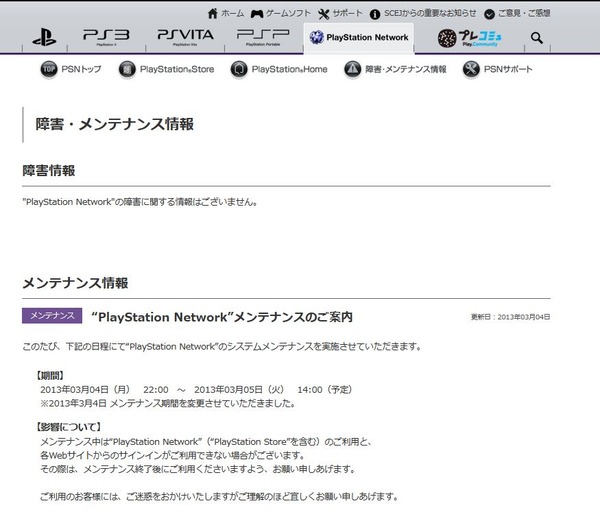Open 障害・メンテナンス情報 menu item
The height and width of the screenshot is (523, 600).
[406, 69]
